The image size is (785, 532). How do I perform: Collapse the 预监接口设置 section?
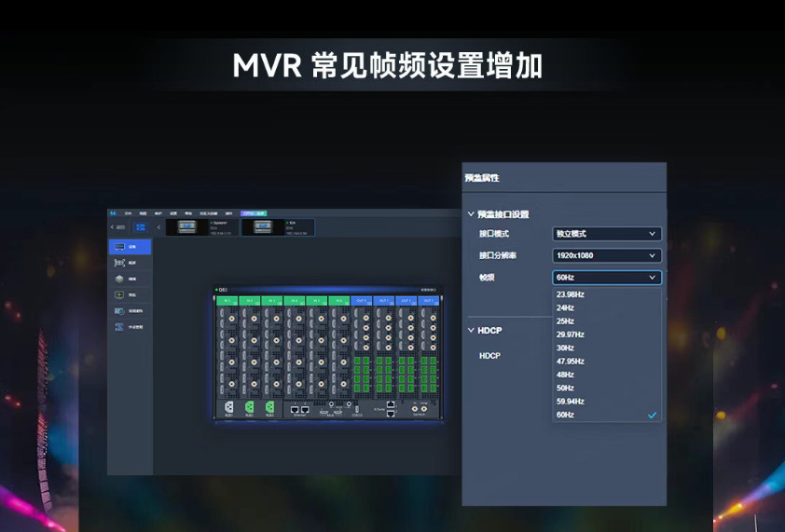[471, 214]
